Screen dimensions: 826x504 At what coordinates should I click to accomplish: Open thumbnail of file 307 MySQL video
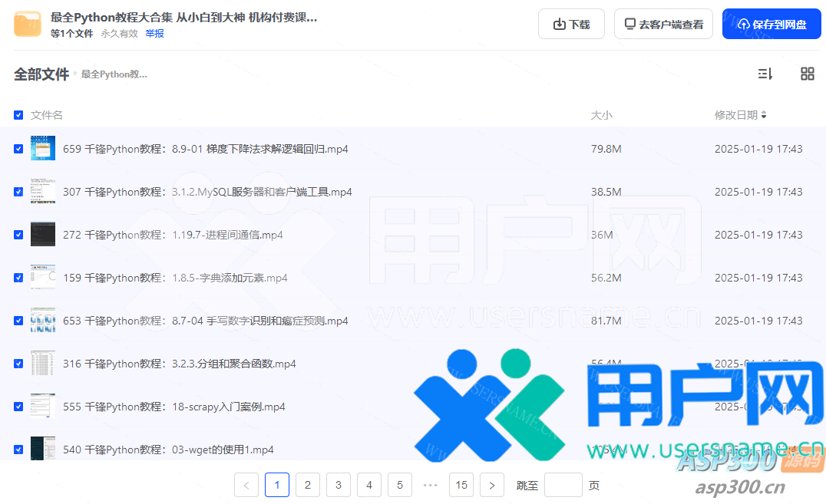pyautogui.click(x=43, y=191)
